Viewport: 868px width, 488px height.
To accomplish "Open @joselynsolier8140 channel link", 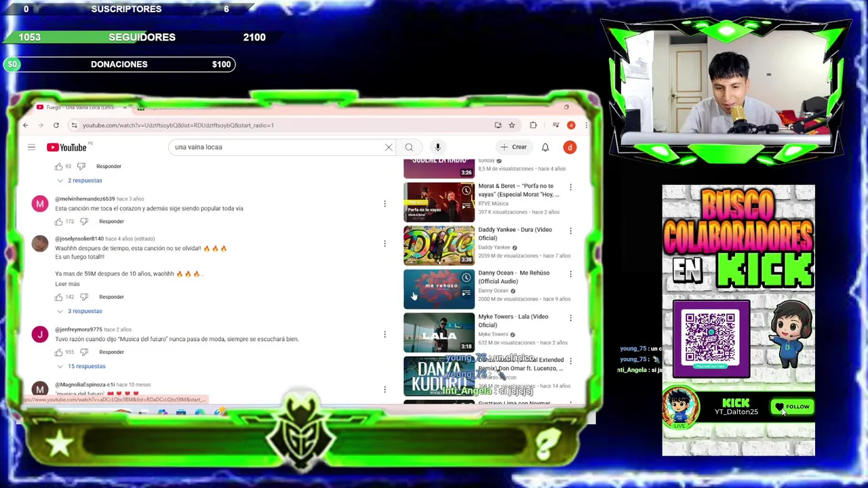I will click(x=79, y=239).
